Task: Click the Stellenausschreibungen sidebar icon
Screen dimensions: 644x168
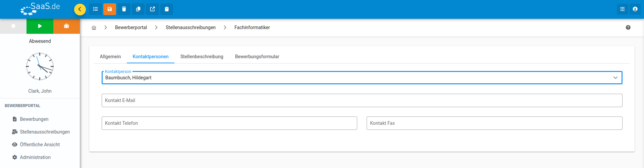Action: click(15, 132)
